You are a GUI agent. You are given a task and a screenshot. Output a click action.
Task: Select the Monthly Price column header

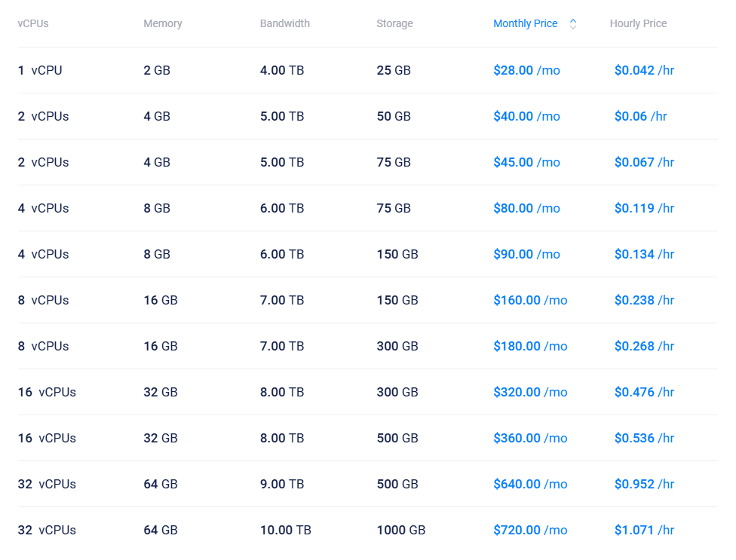[x=526, y=23]
